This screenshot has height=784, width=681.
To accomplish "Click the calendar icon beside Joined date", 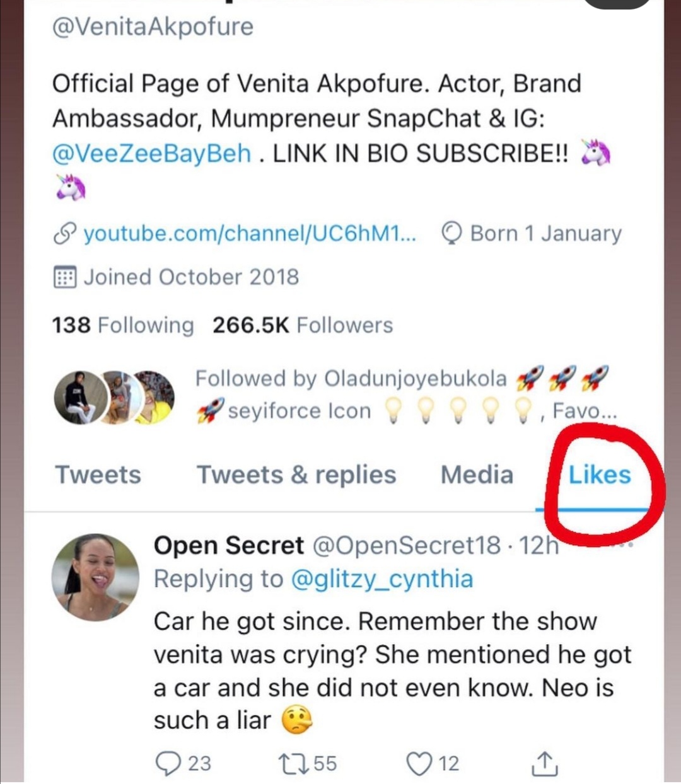I will coord(64,277).
